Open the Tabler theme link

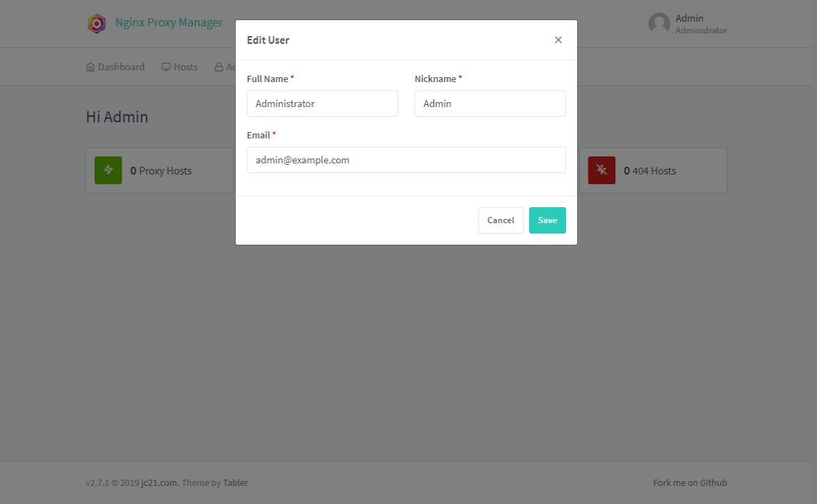pos(236,482)
